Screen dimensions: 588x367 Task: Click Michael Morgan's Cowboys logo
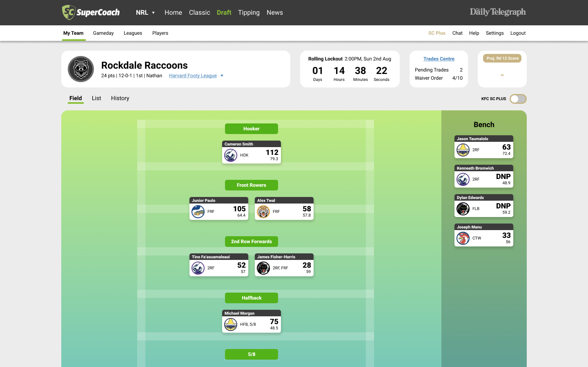(x=231, y=324)
